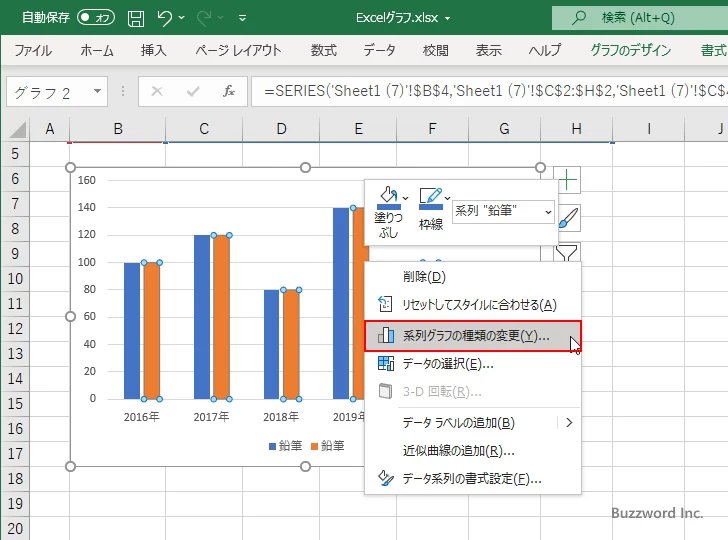Open the 塗りつぶし fill color dropdown arrow

point(406,198)
